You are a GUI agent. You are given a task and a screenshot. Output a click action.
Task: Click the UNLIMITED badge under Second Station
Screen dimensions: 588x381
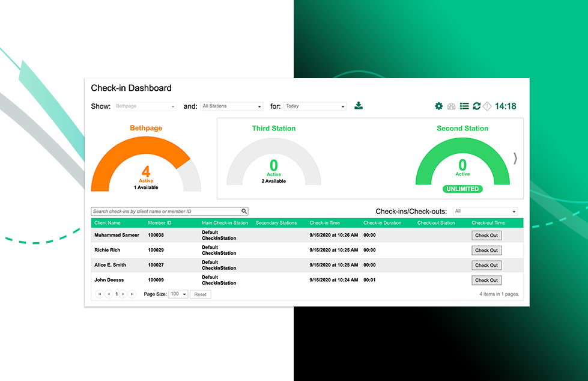[462, 189]
